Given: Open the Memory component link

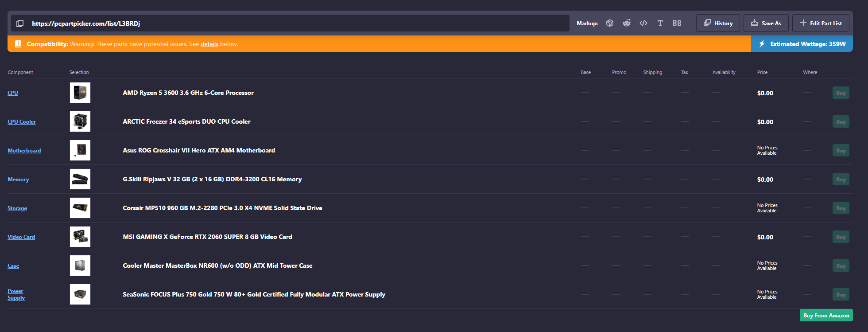Looking at the screenshot, I should 18,179.
